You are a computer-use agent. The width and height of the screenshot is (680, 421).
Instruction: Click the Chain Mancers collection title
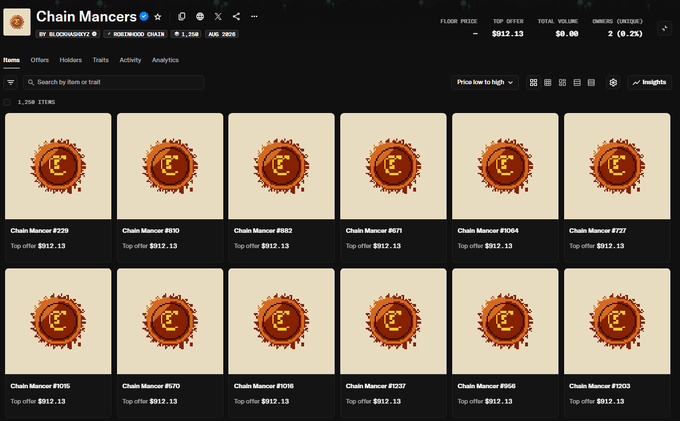pyautogui.click(x=86, y=16)
